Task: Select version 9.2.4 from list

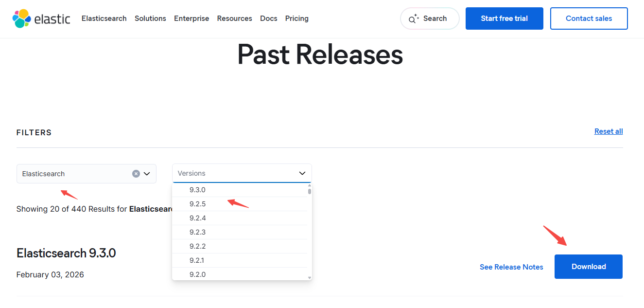Action: click(241, 218)
